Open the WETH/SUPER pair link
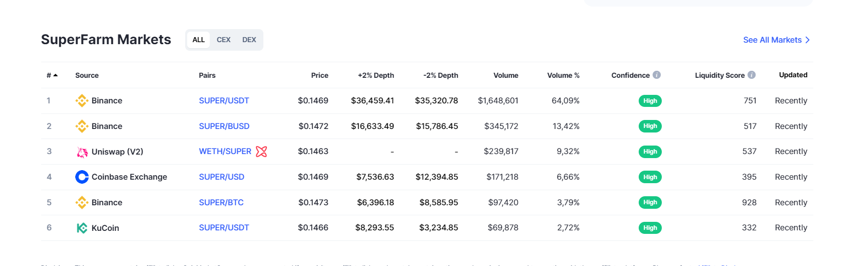 pyautogui.click(x=225, y=152)
